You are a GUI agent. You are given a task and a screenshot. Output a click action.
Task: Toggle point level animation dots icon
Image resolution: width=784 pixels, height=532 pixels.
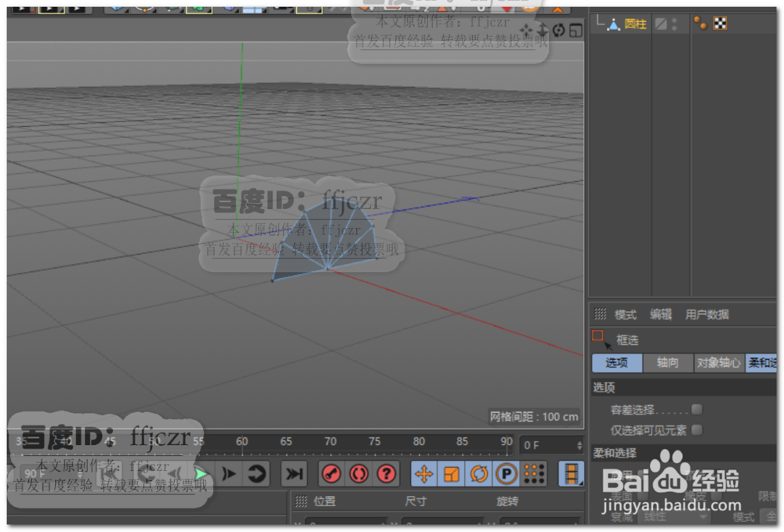click(x=534, y=473)
